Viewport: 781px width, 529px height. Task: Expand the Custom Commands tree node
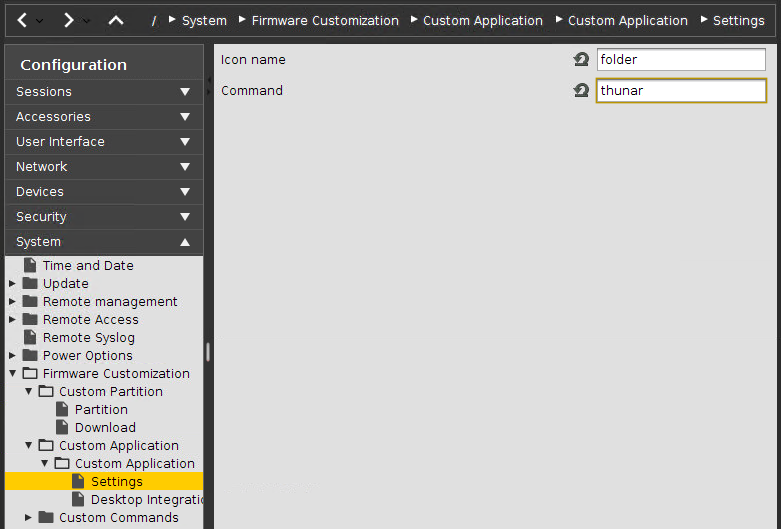click(29, 518)
